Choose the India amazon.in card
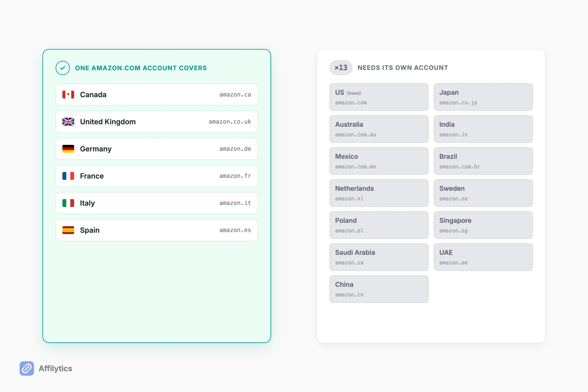Viewport: 588px width, 392px height. point(483,129)
